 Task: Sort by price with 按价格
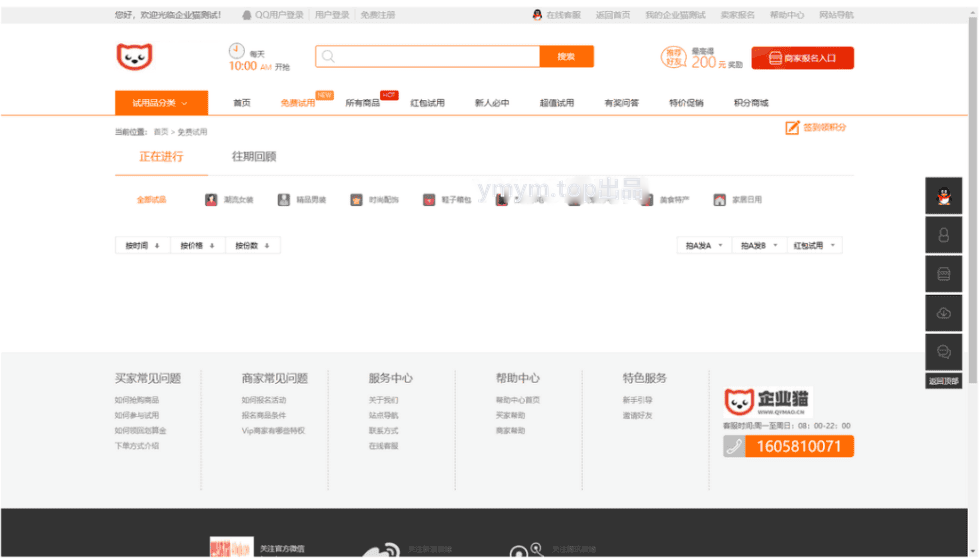pos(198,246)
